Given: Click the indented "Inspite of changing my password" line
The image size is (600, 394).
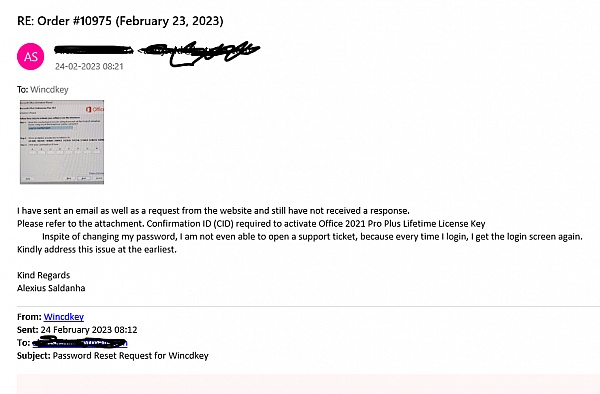Looking at the screenshot, I should pos(312,237).
